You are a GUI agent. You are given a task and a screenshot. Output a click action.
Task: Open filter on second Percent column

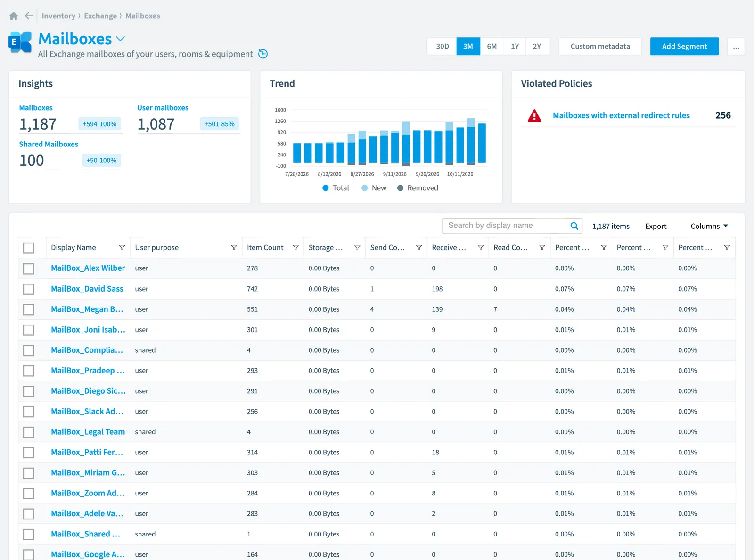(665, 248)
